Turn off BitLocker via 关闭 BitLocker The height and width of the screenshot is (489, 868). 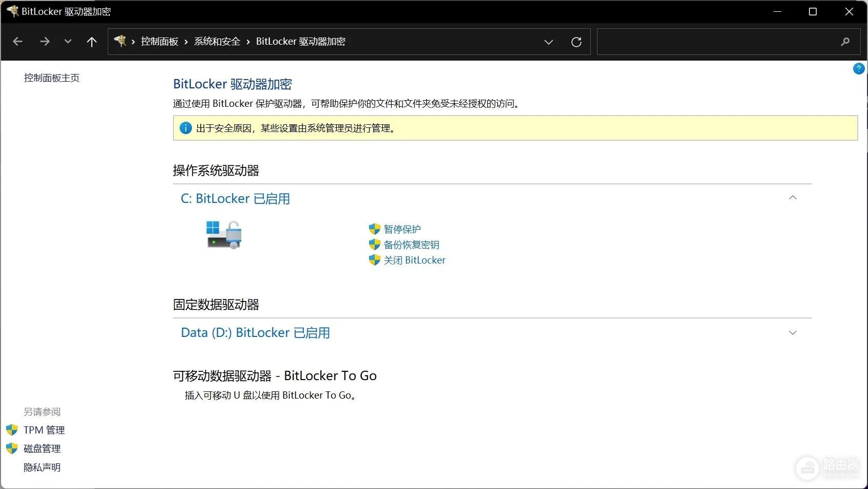[415, 260]
